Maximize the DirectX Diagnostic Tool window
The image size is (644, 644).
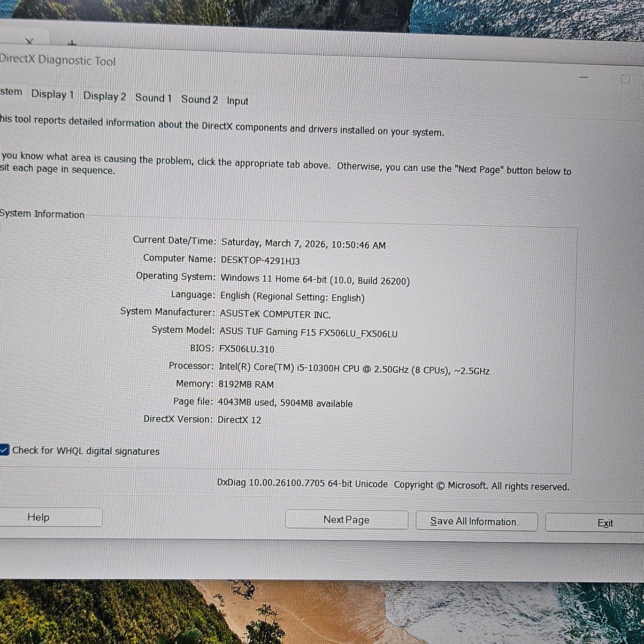(625, 79)
